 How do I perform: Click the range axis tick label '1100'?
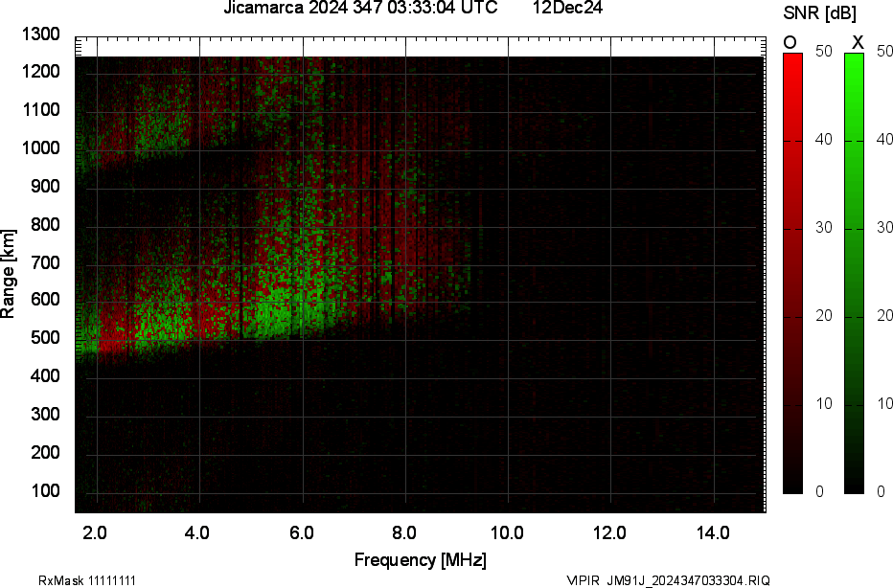[40, 110]
